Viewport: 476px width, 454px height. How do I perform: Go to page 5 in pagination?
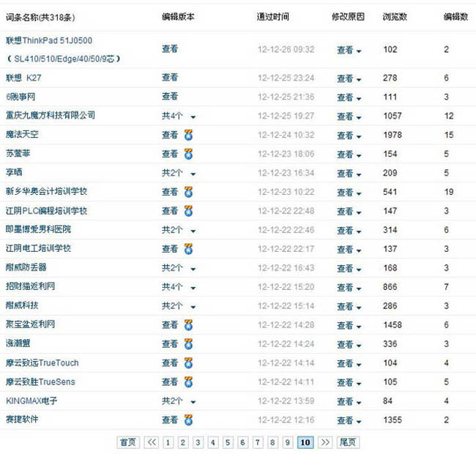pos(228,442)
